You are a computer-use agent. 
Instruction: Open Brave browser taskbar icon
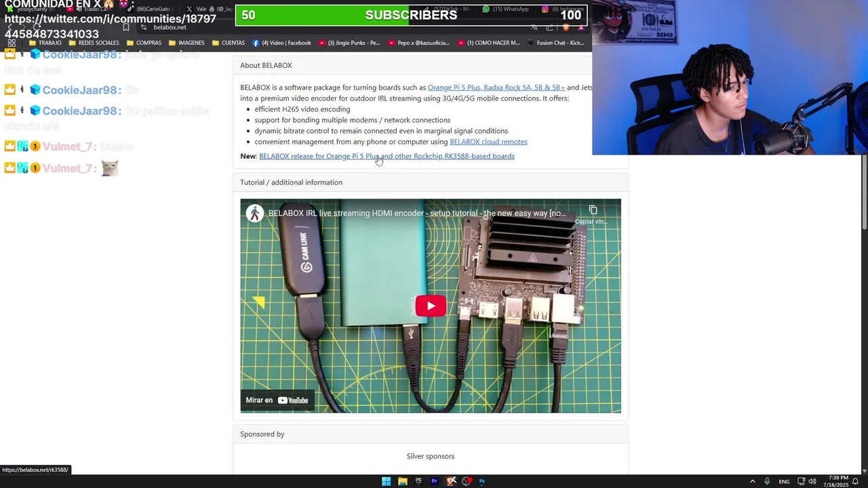click(451, 481)
